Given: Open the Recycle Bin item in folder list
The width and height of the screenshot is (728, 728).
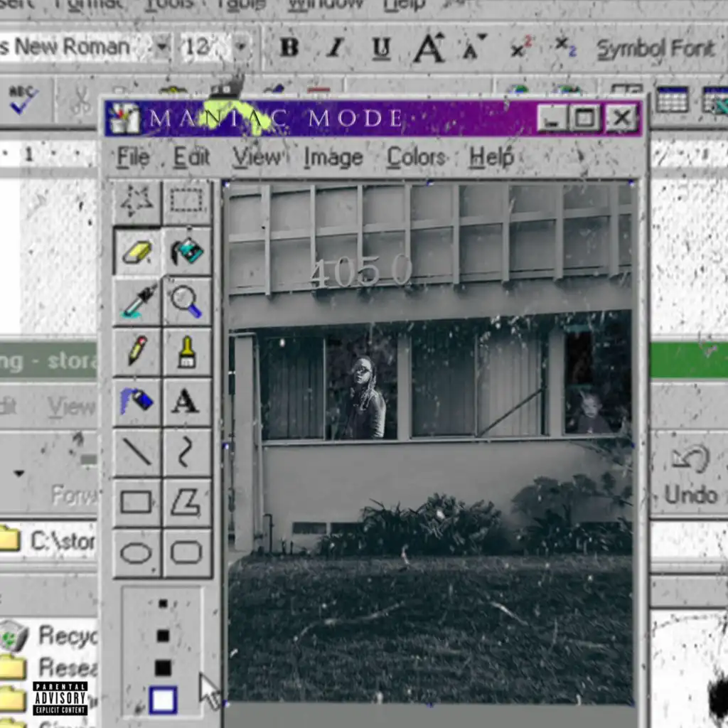Looking at the screenshot, I should (49, 635).
